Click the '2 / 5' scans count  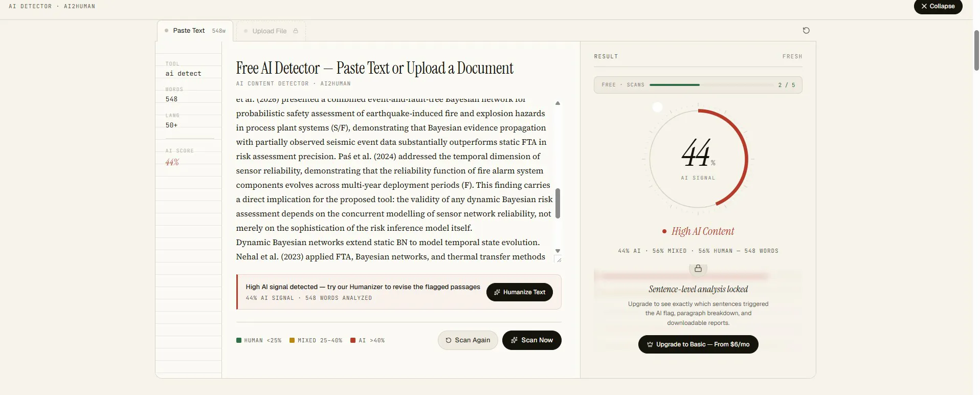[787, 85]
